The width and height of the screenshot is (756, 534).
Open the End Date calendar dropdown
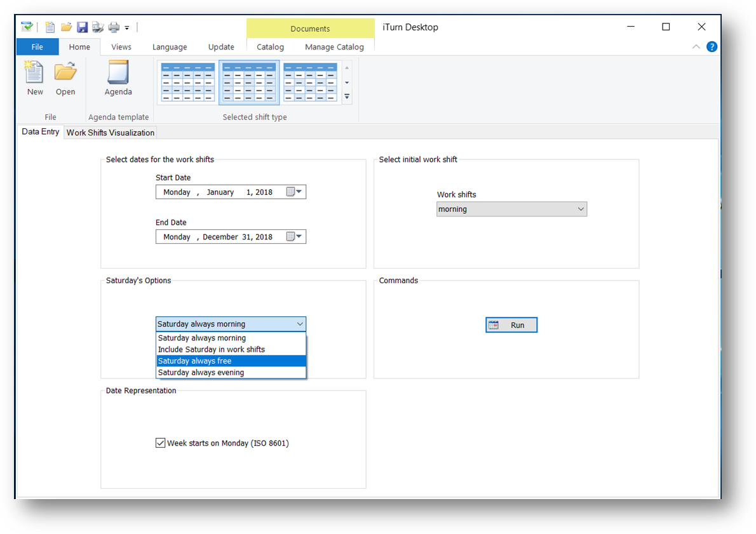click(x=294, y=237)
